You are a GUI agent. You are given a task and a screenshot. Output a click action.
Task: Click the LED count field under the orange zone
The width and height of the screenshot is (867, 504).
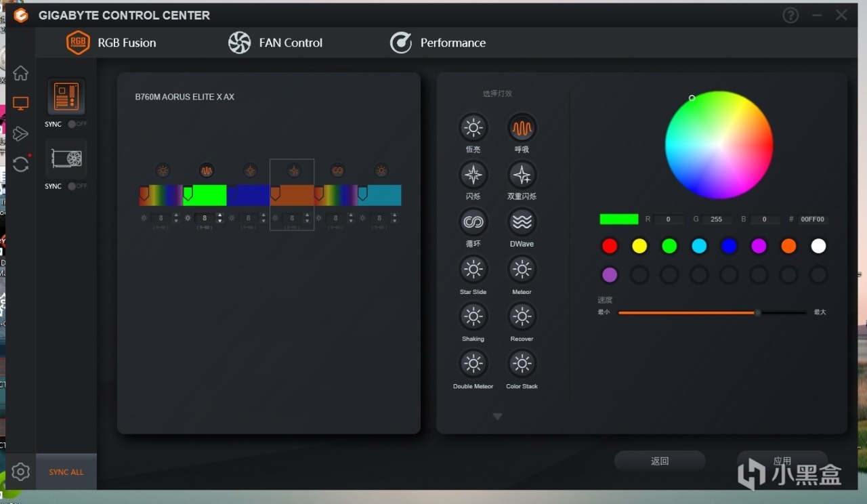pyautogui.click(x=292, y=218)
